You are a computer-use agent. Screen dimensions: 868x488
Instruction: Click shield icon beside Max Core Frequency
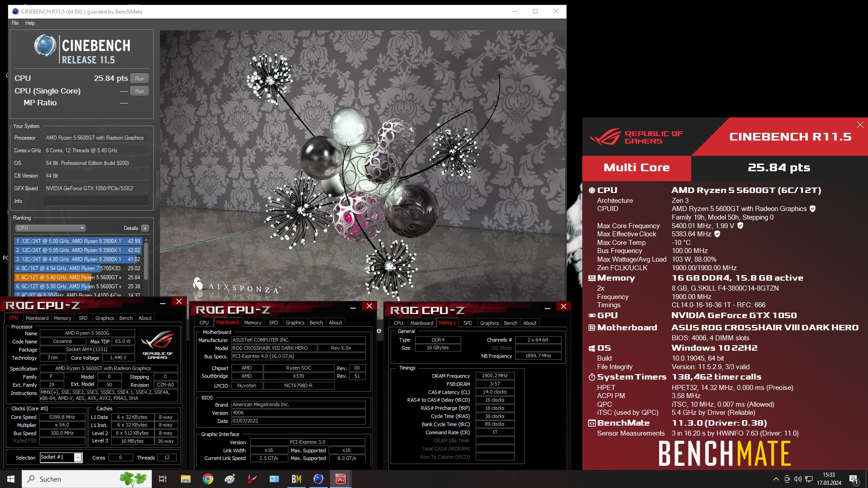740,225
